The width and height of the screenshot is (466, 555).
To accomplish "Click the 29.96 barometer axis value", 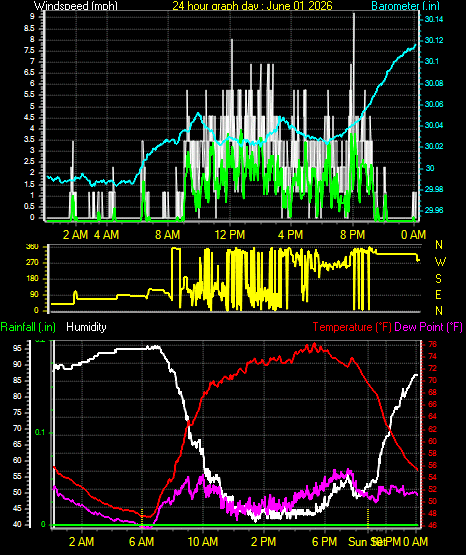I will [x=434, y=211].
